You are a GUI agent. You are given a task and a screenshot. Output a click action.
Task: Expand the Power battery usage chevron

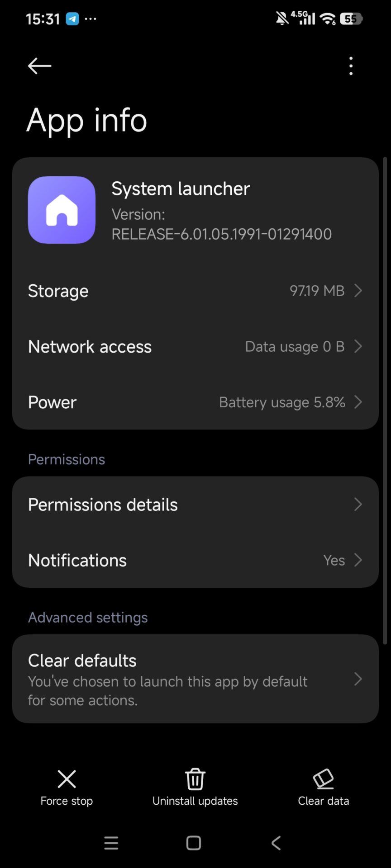pyautogui.click(x=358, y=402)
